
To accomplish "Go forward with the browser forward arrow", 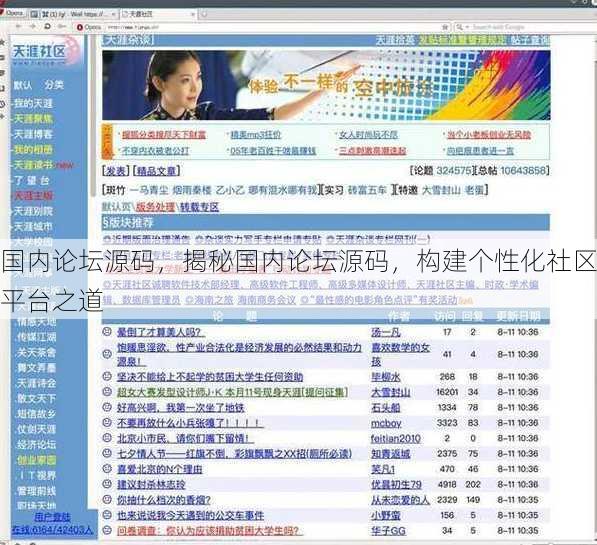I will [33, 26].
